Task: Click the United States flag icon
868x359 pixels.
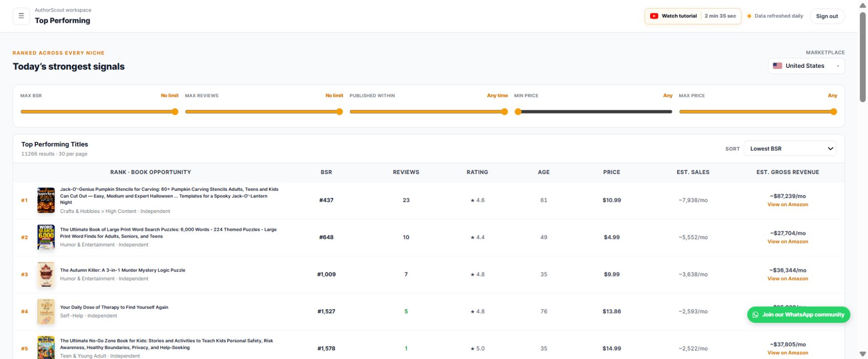Action: point(777,66)
